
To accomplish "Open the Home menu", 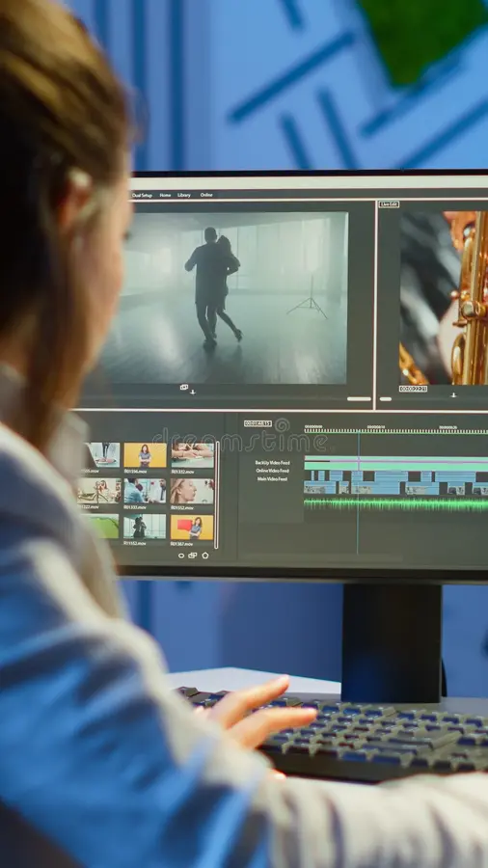I will pyautogui.click(x=165, y=195).
